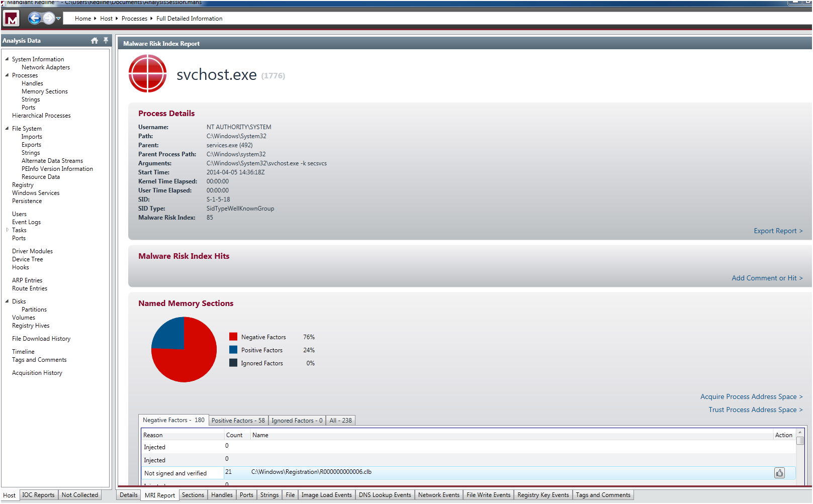Click the Export Report link

click(778, 231)
